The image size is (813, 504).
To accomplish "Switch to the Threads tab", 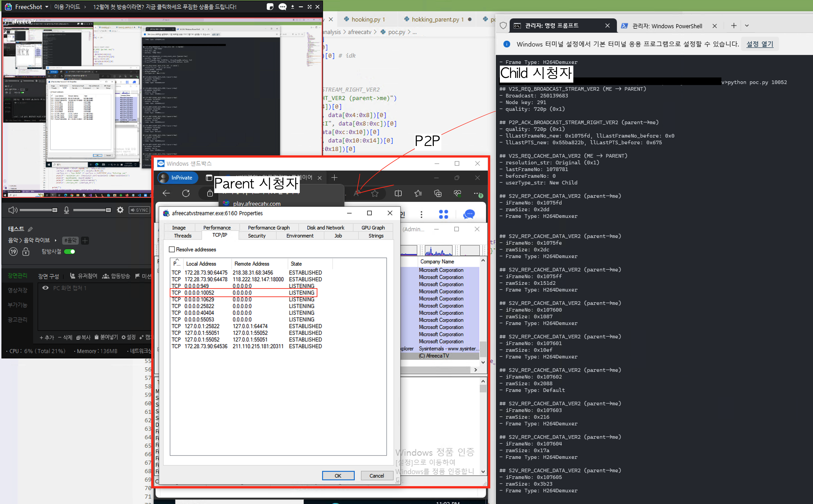I will (182, 236).
